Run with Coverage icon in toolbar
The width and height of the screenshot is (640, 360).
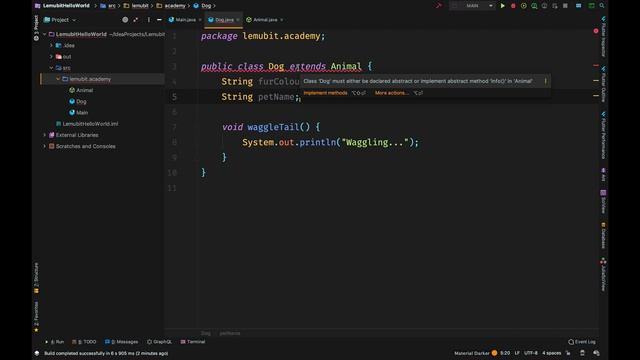[524, 6]
